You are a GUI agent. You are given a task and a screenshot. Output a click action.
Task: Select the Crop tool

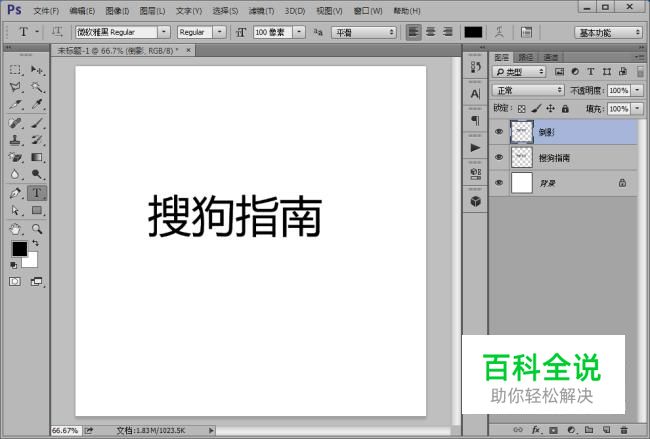click(x=15, y=104)
